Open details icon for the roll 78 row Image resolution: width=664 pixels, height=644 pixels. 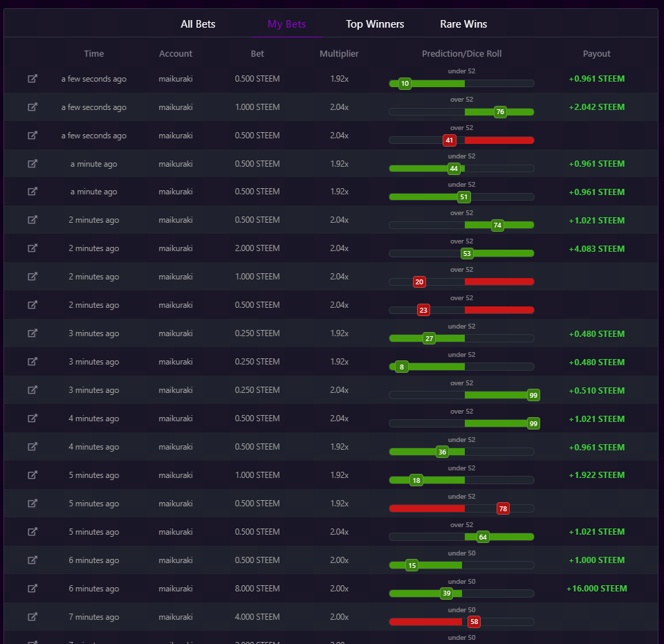point(33,504)
